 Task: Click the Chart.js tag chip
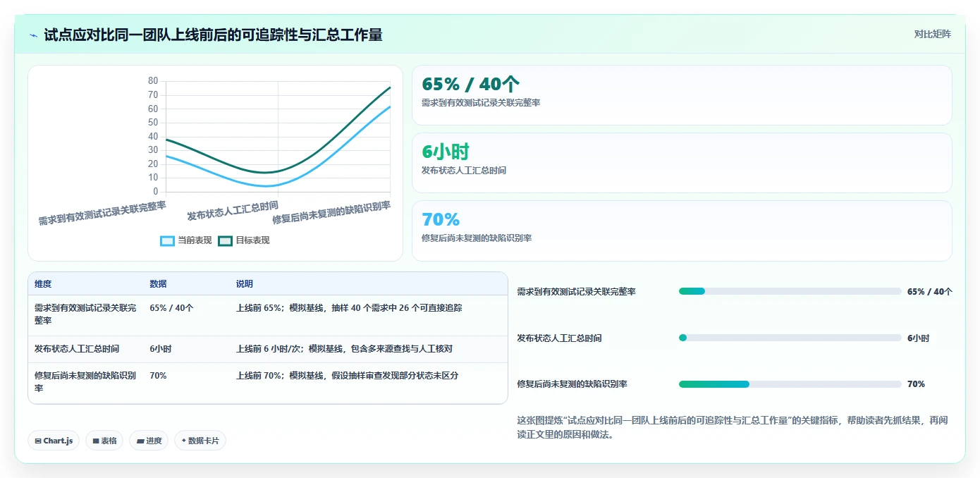click(54, 441)
